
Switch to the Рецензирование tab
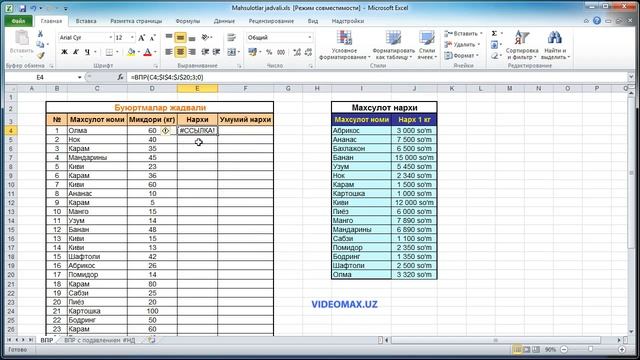pos(271,21)
